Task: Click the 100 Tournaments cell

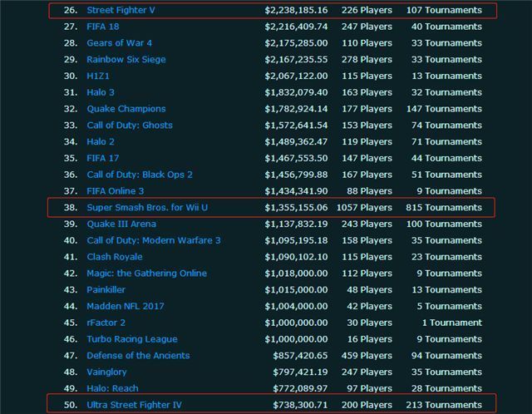Action: (444, 224)
